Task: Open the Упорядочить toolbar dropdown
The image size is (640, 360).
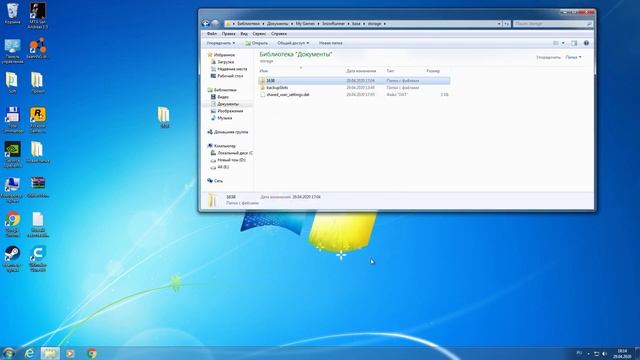Action: pyautogui.click(x=221, y=43)
